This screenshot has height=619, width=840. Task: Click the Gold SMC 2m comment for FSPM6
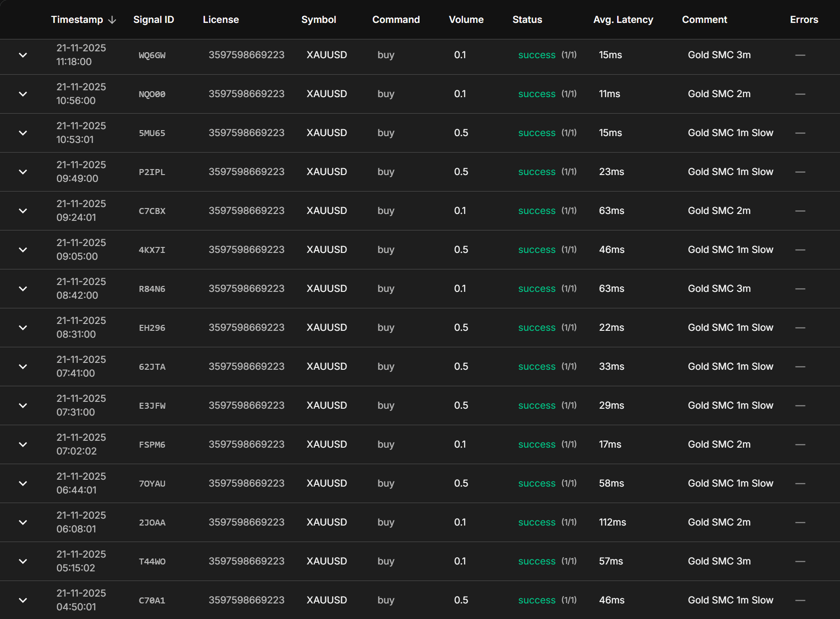point(719,444)
